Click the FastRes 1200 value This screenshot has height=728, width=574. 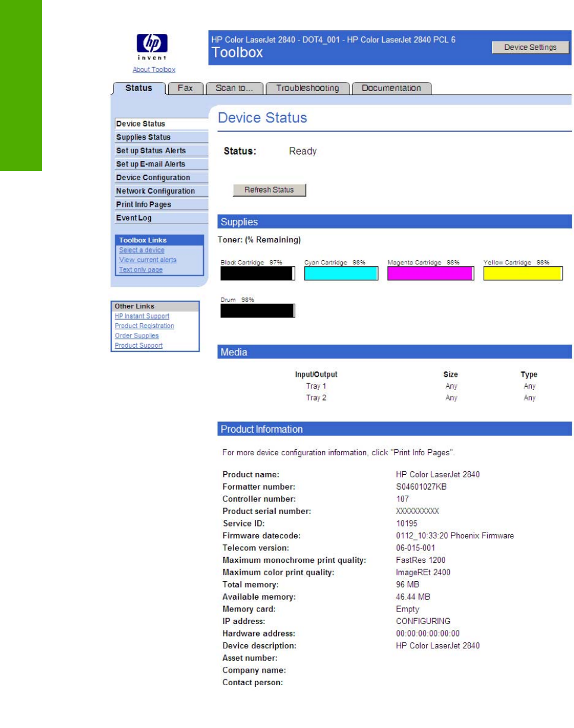[x=420, y=560]
